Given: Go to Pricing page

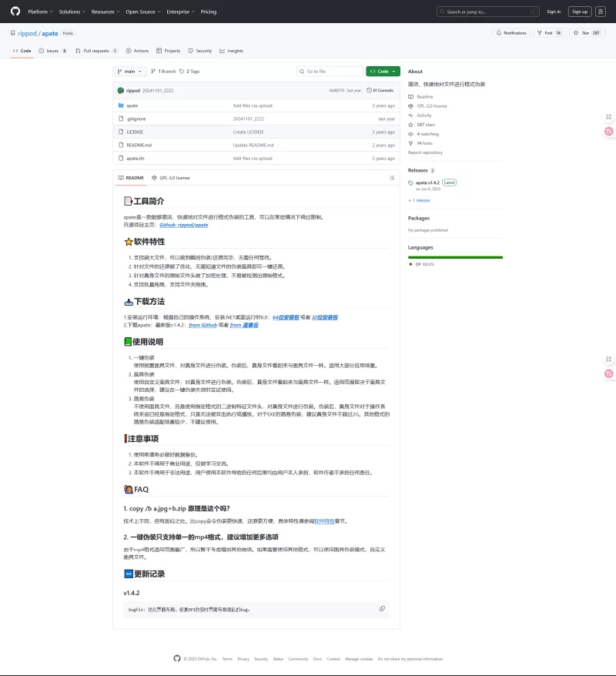Looking at the screenshot, I should coord(209,12).
